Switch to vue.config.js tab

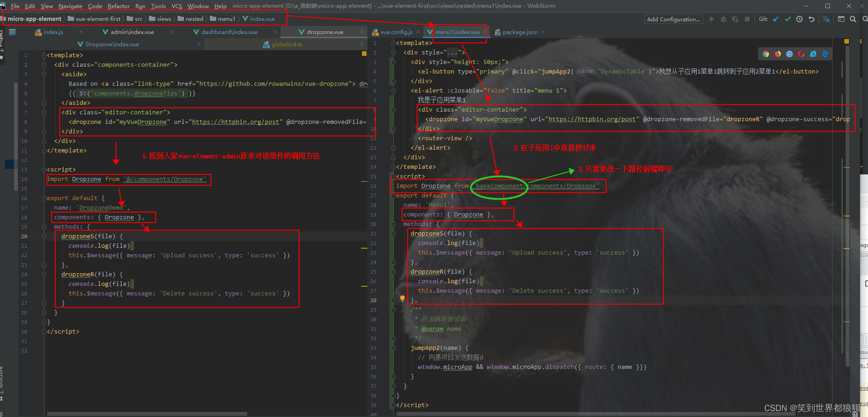pyautogui.click(x=397, y=32)
